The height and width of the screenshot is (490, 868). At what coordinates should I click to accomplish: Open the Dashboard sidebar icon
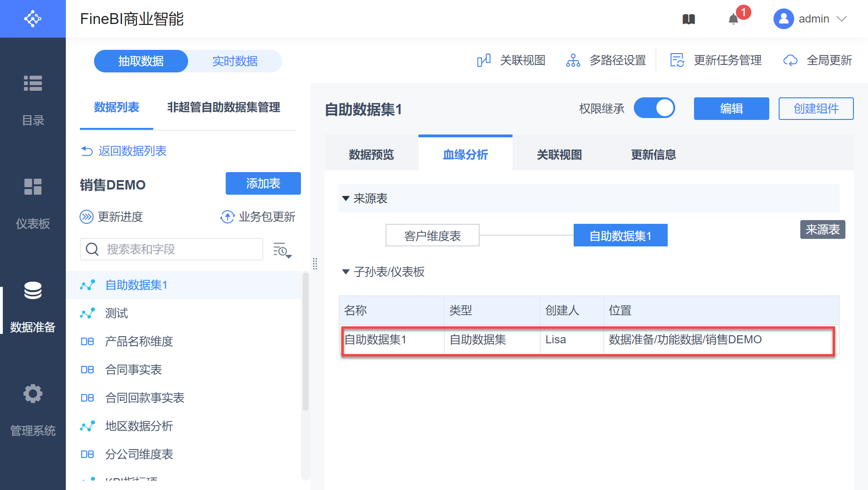(x=33, y=187)
